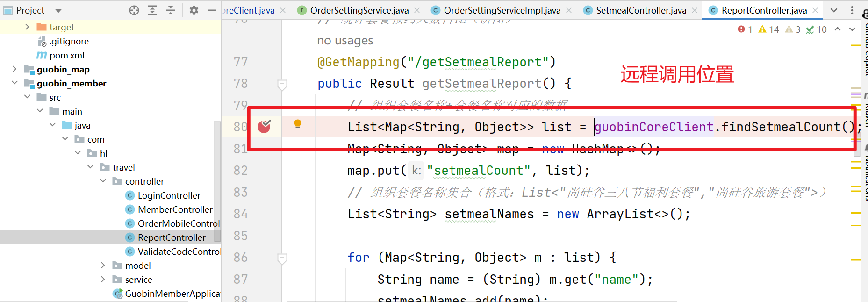Click the Collapse All icon in Project panel
Screen dimensions: 868x302
tap(171, 10)
